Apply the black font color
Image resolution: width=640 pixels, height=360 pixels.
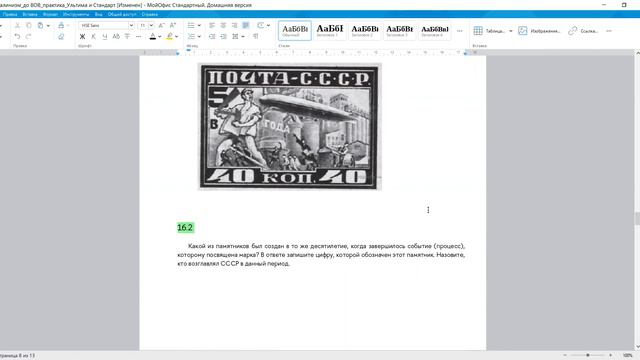point(153,36)
